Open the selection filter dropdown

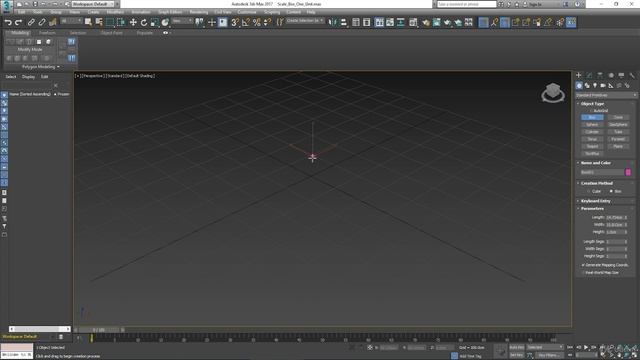[71, 21]
